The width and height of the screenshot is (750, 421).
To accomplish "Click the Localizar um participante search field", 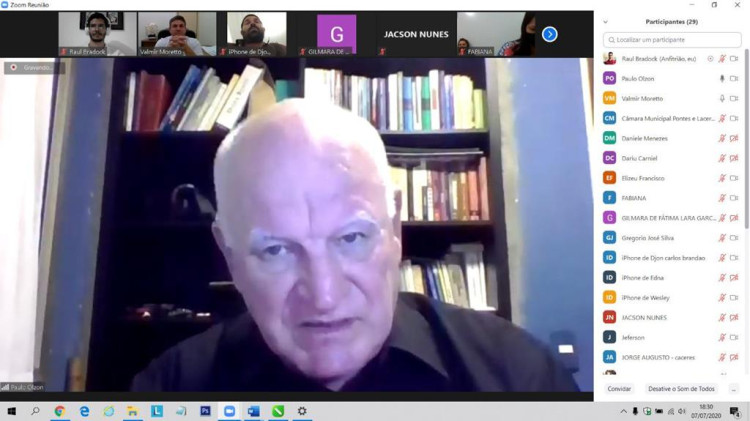I will coord(672,40).
